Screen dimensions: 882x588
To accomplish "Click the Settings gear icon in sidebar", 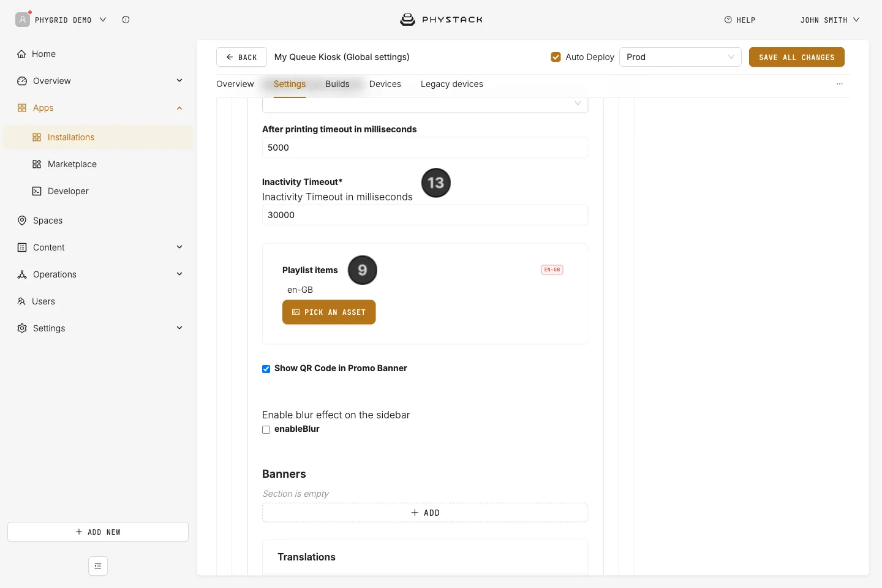I will tap(22, 328).
